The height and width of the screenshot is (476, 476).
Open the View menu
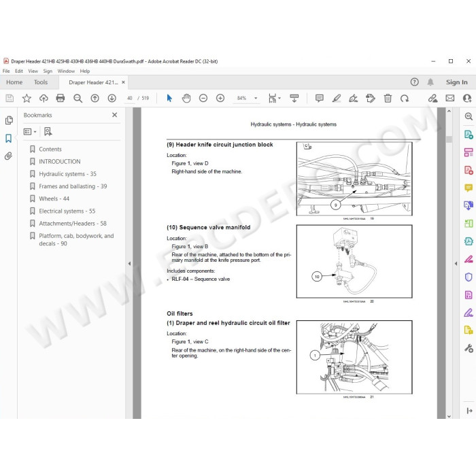pyautogui.click(x=33, y=71)
